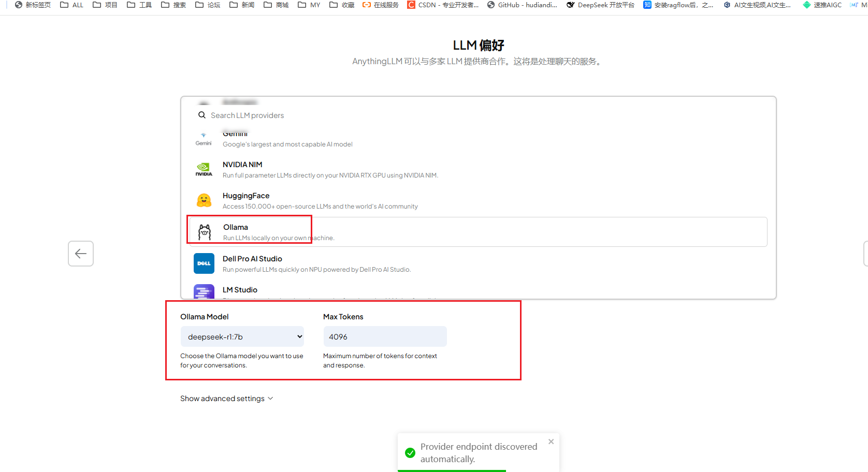Close the provider endpoint notification
868x472 pixels.
(x=551, y=441)
